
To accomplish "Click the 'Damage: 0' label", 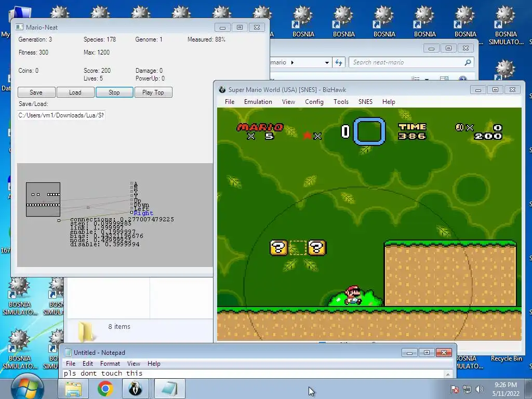I will (149, 71).
